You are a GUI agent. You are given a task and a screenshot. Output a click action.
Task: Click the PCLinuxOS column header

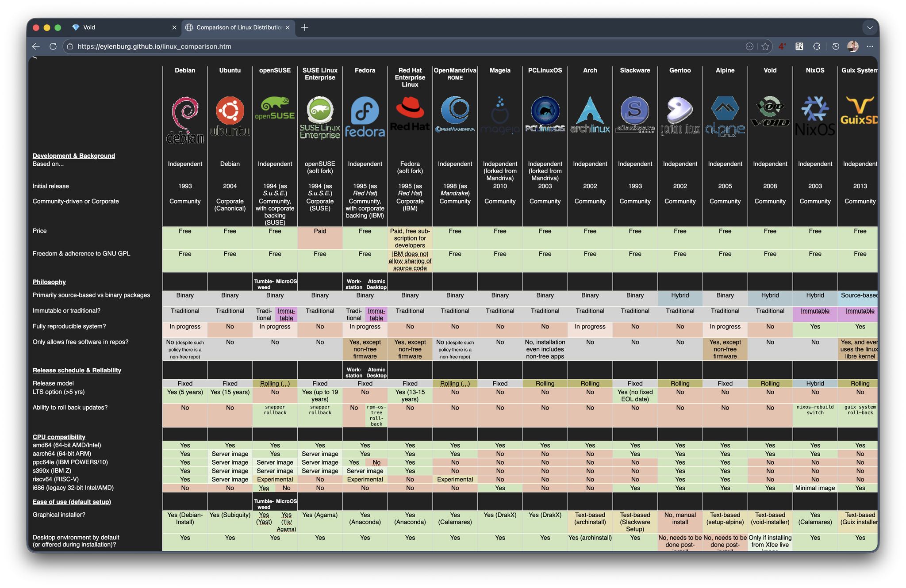click(545, 70)
